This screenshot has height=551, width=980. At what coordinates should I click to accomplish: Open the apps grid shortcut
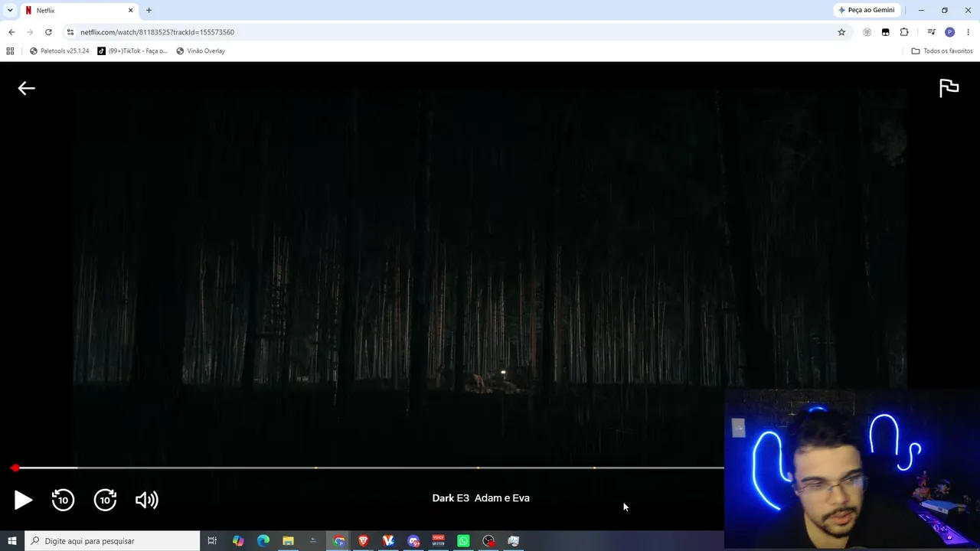click(10, 51)
